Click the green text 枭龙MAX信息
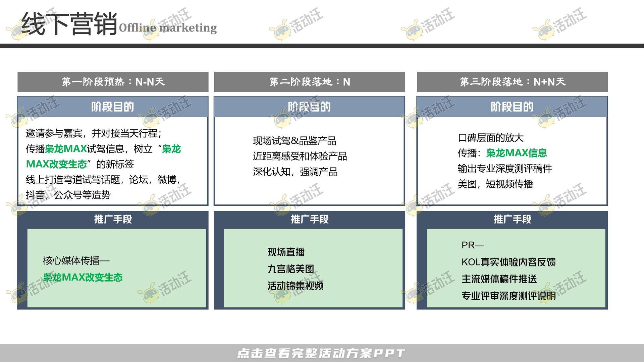644x362 pixels. coord(517,153)
